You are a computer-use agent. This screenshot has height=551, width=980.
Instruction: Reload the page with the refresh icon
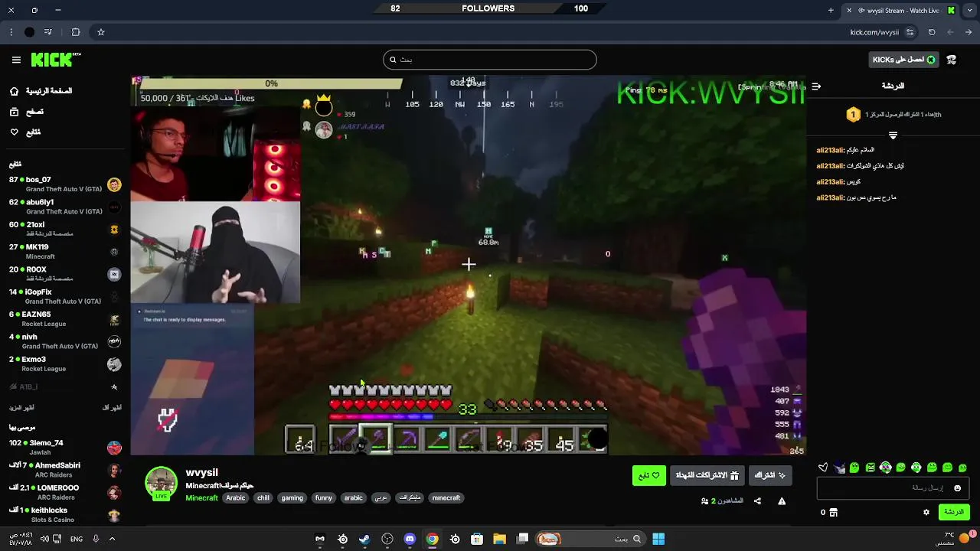click(x=932, y=32)
